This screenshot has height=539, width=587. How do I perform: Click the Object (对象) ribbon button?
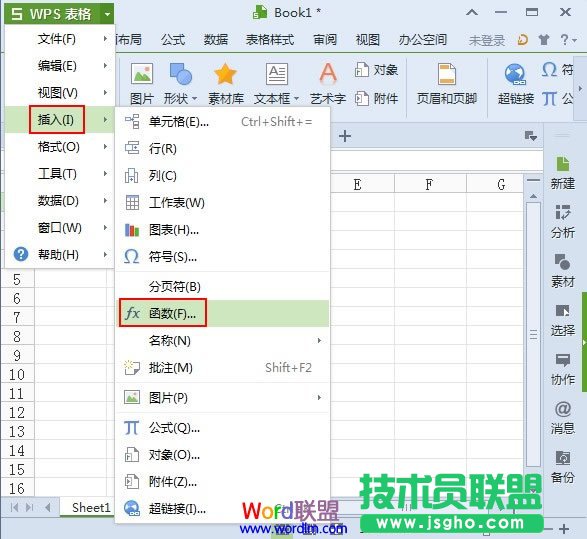coord(376,70)
